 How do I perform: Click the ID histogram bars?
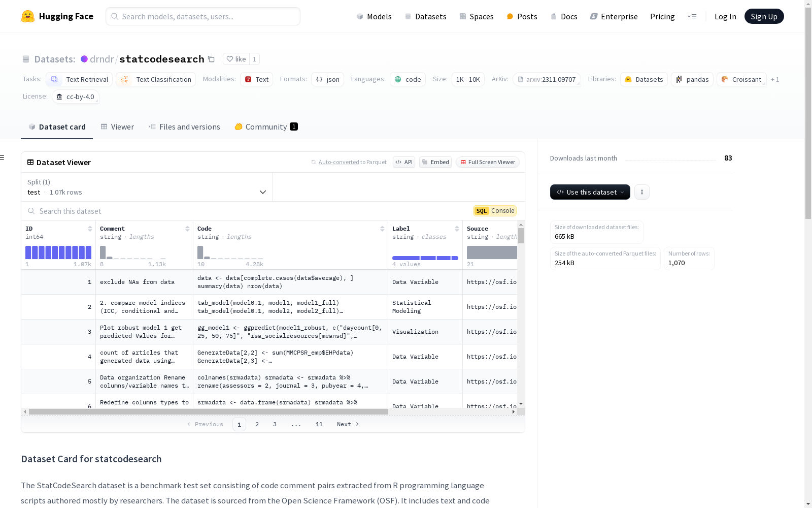click(x=58, y=252)
